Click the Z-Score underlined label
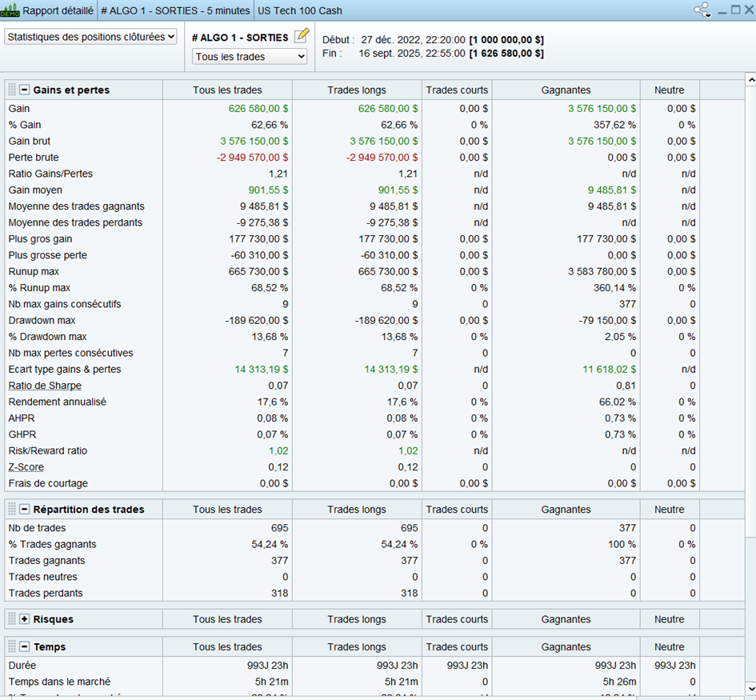This screenshot has height=700, width=756. (26, 467)
